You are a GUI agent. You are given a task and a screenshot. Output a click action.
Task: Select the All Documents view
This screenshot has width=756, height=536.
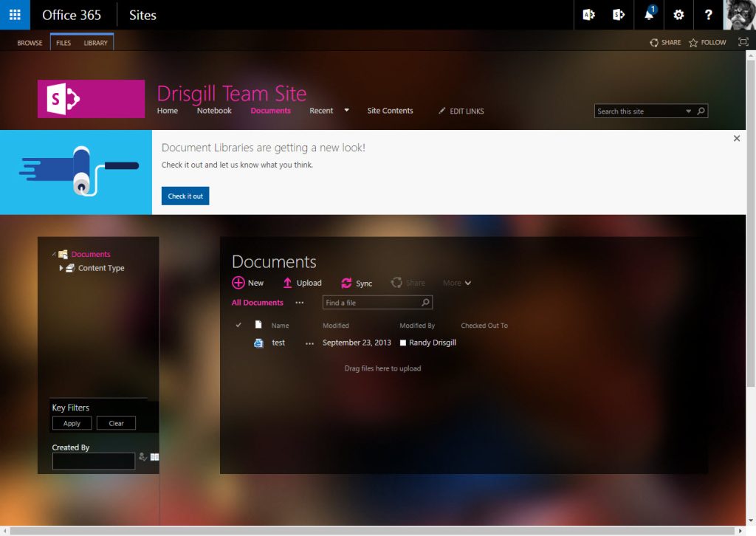[x=258, y=303]
